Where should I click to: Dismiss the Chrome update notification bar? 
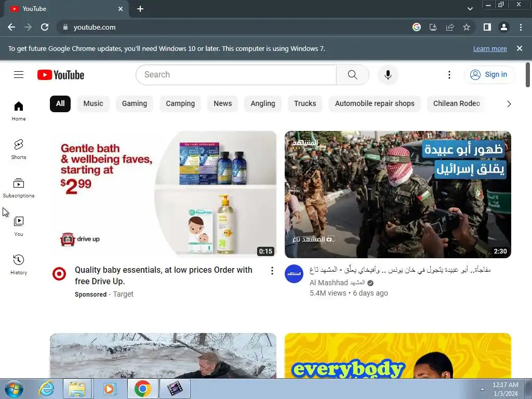pos(520,48)
